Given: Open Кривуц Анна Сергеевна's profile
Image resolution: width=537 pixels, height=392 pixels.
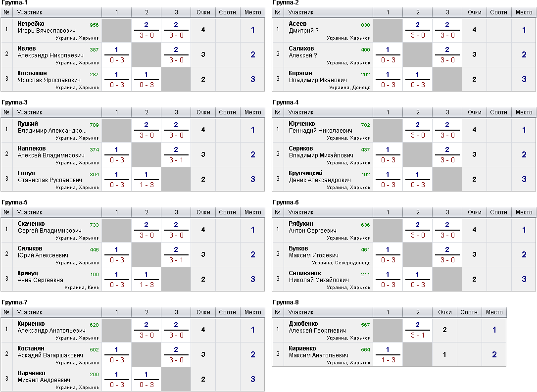Looking at the screenshot, I should point(28,273).
